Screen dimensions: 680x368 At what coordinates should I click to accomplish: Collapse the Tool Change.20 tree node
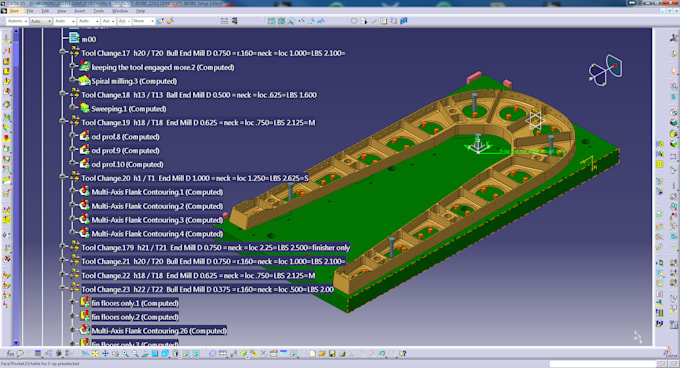pyautogui.click(x=63, y=177)
